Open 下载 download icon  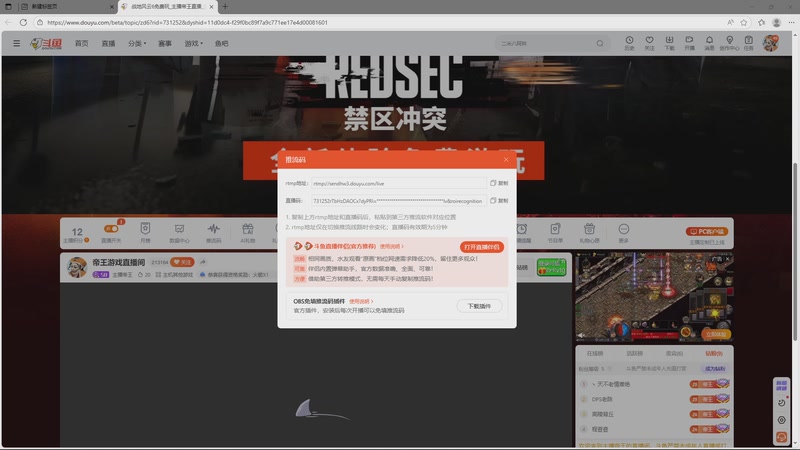[x=669, y=43]
